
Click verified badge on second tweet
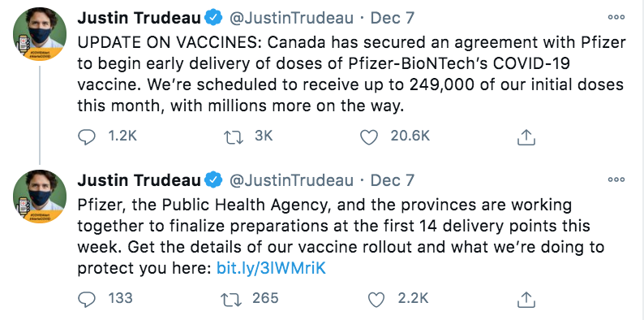(x=213, y=179)
